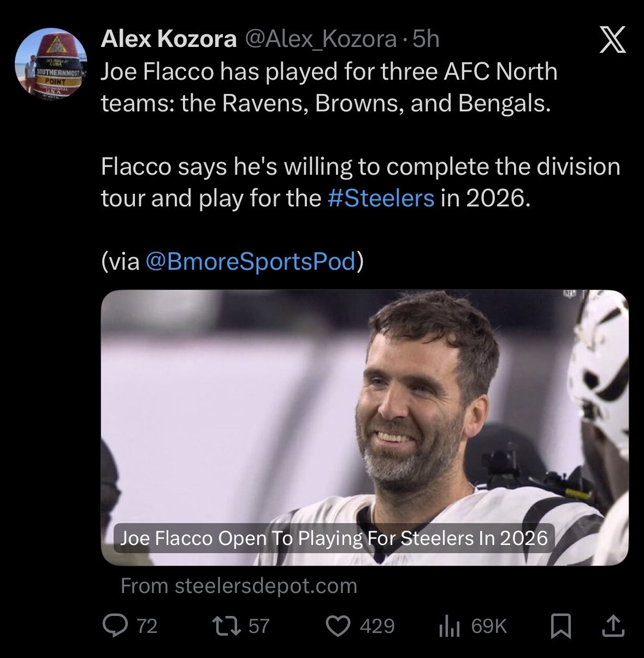Open the #Steelers hashtag
The image size is (644, 658).
tap(381, 198)
